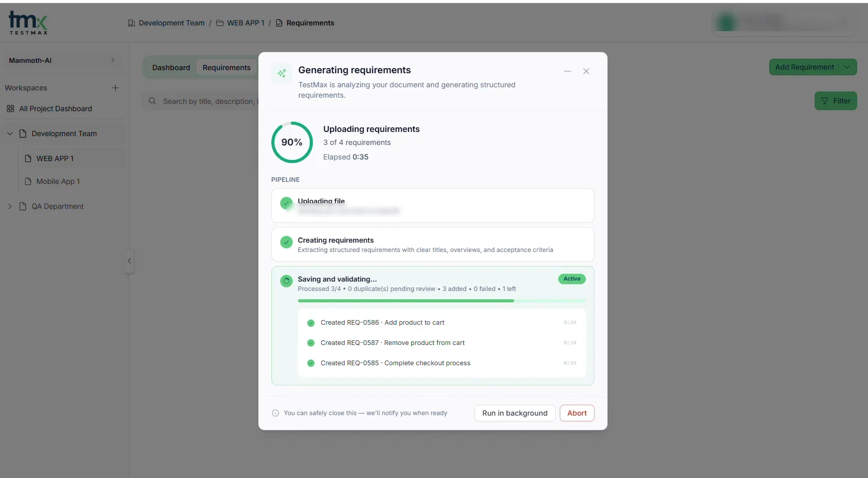The image size is (868, 478).
Task: Click the green check beside Creating requirements
Action: click(x=286, y=242)
